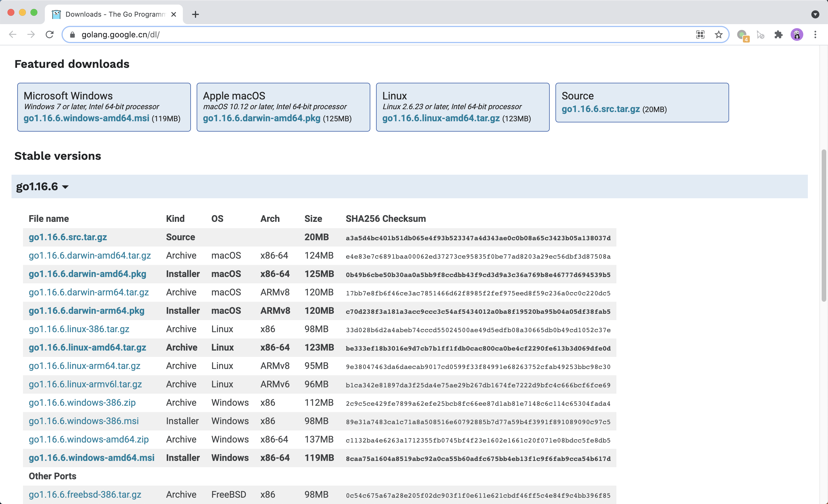Download featured go1.16.6.darwin-amd64.pkg in Apple macOS box
The height and width of the screenshot is (504, 828).
[261, 118]
